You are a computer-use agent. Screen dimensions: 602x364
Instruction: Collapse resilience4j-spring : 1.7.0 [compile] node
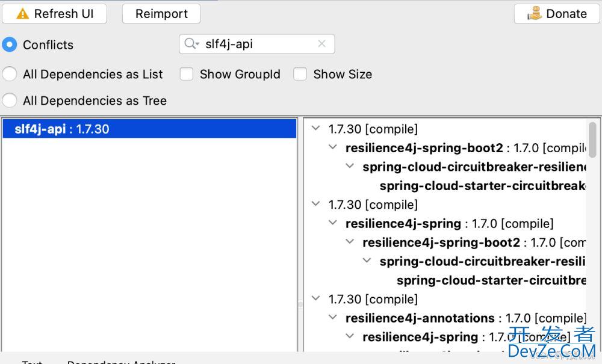coord(333,223)
